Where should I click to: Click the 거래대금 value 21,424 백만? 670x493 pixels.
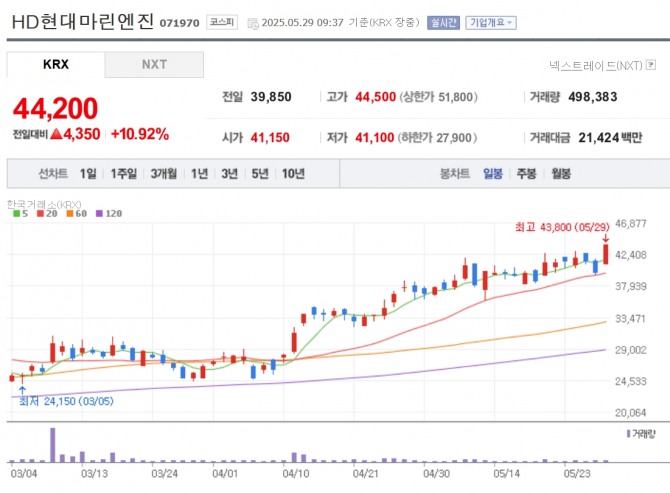[610, 138]
